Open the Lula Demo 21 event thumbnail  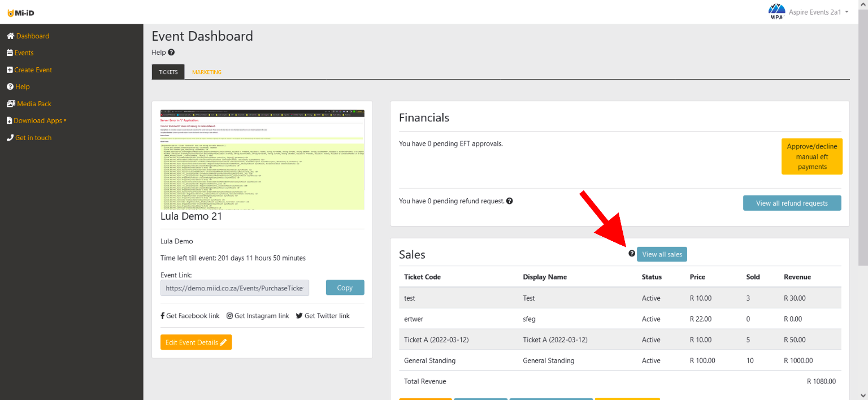262,159
